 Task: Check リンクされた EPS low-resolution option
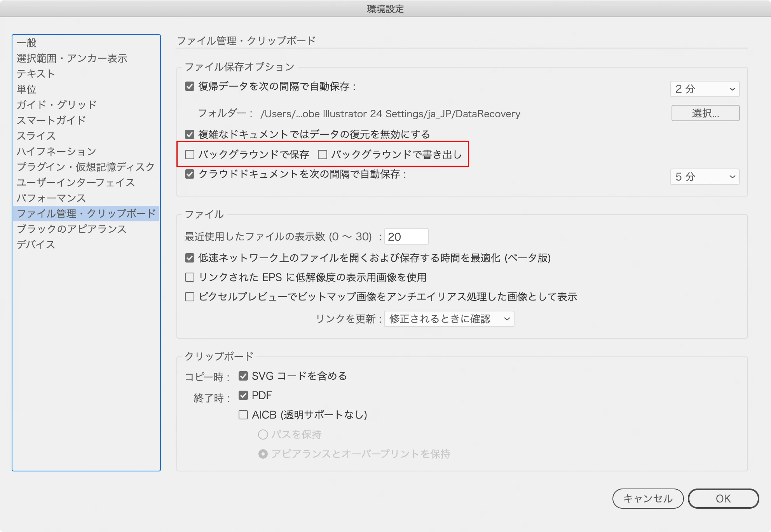coord(190,277)
